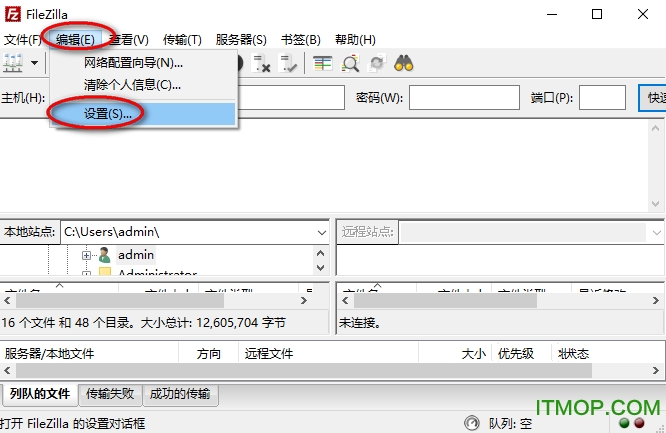
Task: Sort queue by 方向 column
Action: 208,354
